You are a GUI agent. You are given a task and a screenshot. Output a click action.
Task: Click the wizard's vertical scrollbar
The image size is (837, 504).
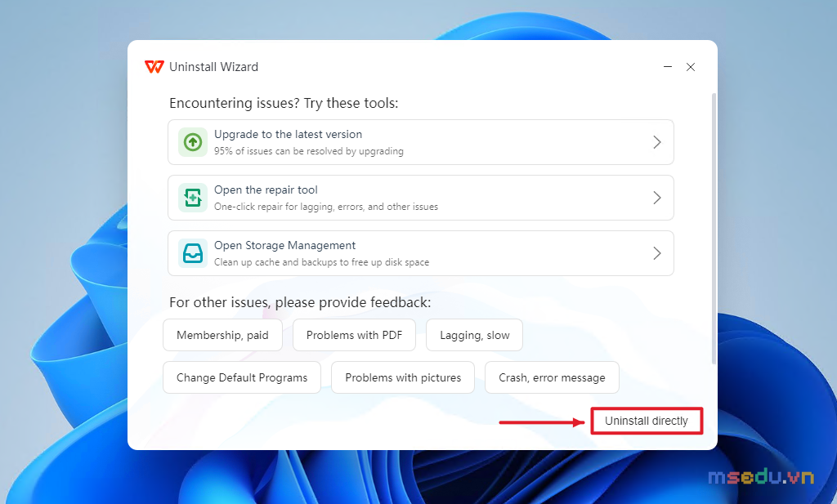coord(714,230)
